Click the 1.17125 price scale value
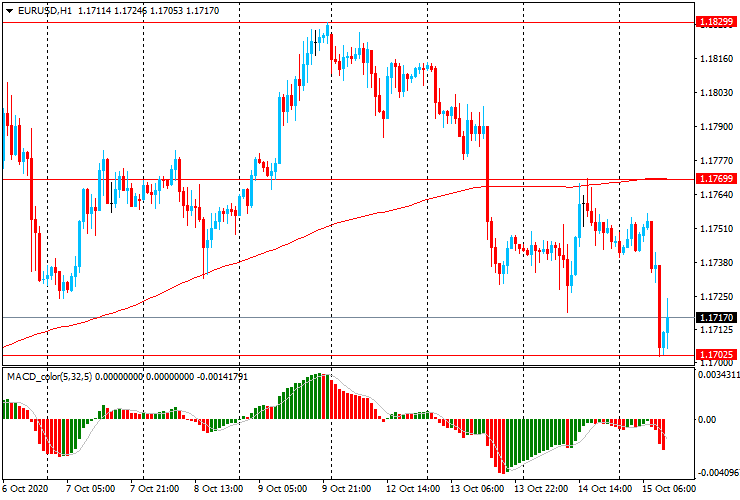 point(717,330)
